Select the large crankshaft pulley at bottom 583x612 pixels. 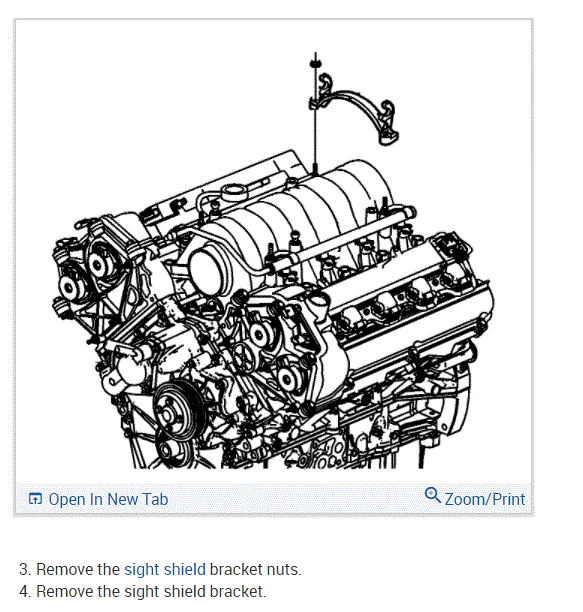[178, 409]
